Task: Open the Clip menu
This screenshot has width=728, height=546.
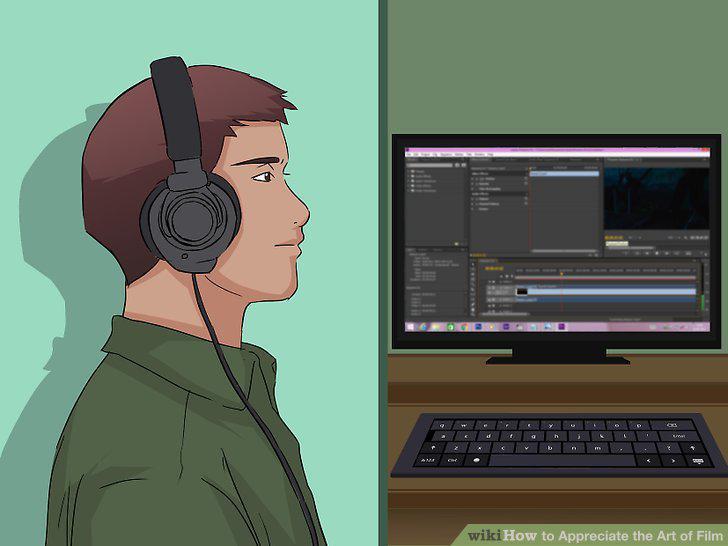Action: click(435, 155)
